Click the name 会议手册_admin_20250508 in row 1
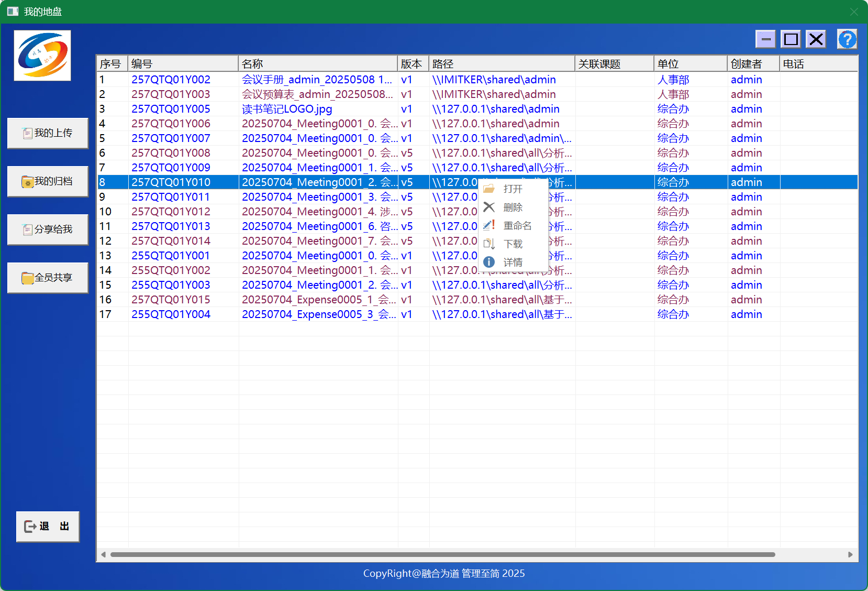Viewport: 868px width, 591px height. click(317, 80)
